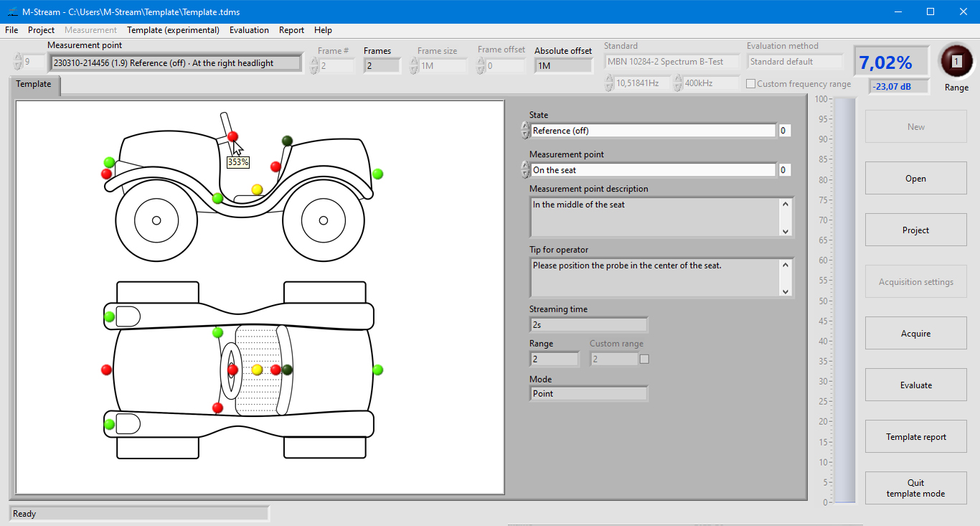
Task: Click dark green marker behind seat, side view
Action: 287,141
